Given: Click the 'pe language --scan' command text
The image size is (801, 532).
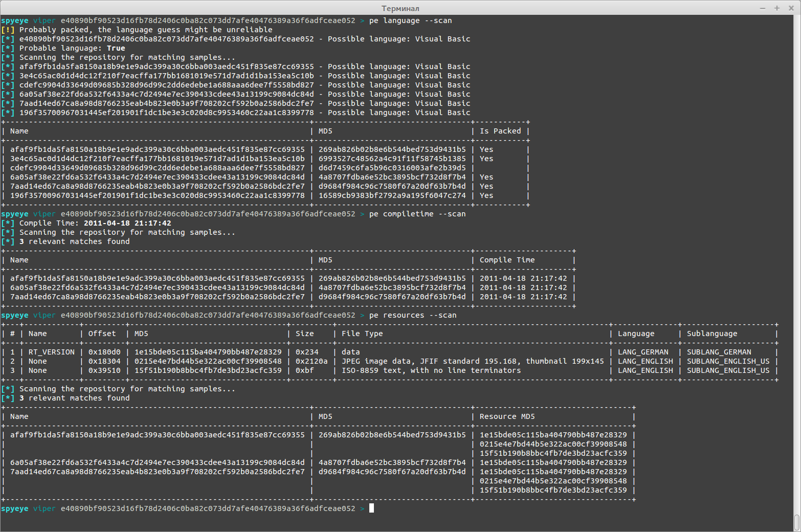Looking at the screenshot, I should pos(411,20).
